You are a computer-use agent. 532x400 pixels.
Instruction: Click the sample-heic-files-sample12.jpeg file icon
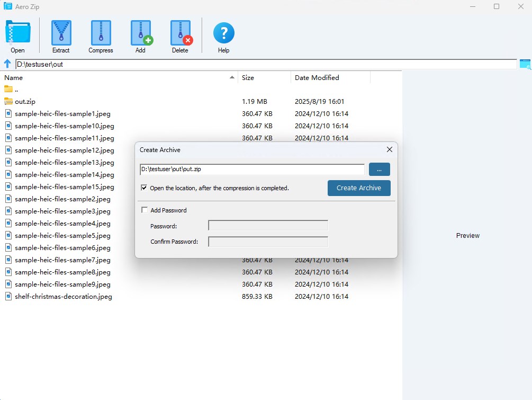coord(8,150)
